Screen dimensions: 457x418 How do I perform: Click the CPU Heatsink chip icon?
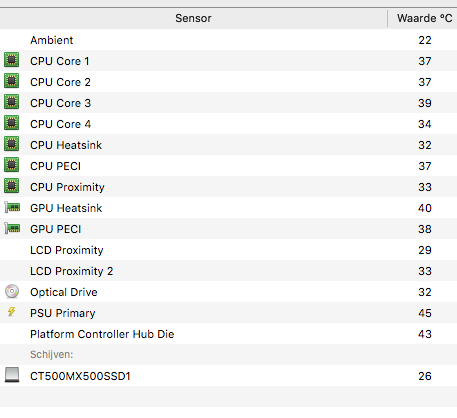12,144
